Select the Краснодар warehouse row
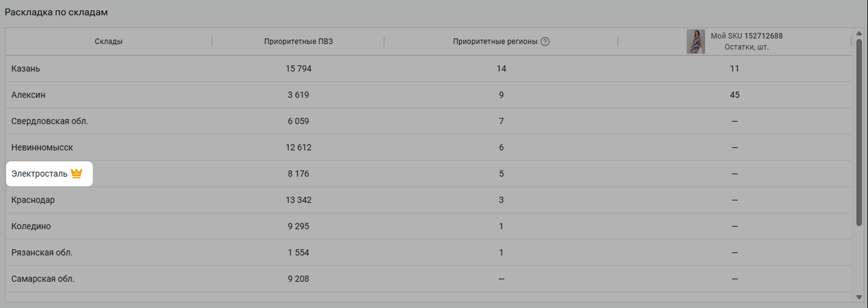Viewport: 868px width, 308px height. click(33, 200)
